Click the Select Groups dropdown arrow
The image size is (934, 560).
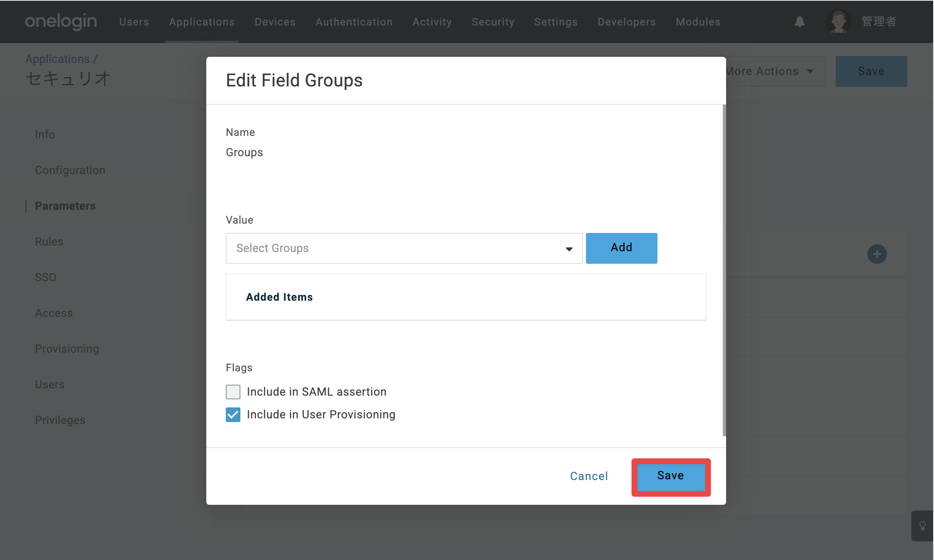click(569, 249)
